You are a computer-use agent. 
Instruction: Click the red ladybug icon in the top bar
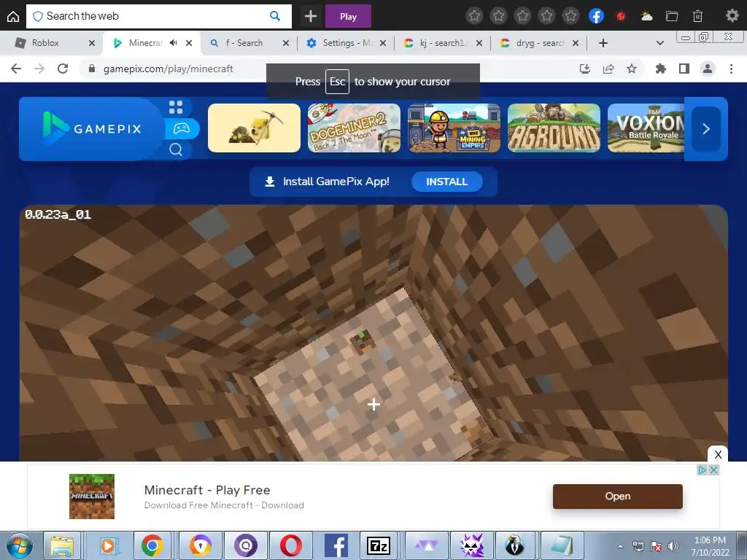621,16
